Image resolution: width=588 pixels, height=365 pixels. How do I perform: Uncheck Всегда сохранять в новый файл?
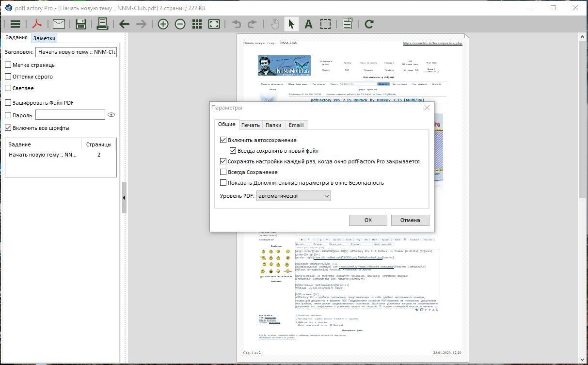click(x=233, y=150)
